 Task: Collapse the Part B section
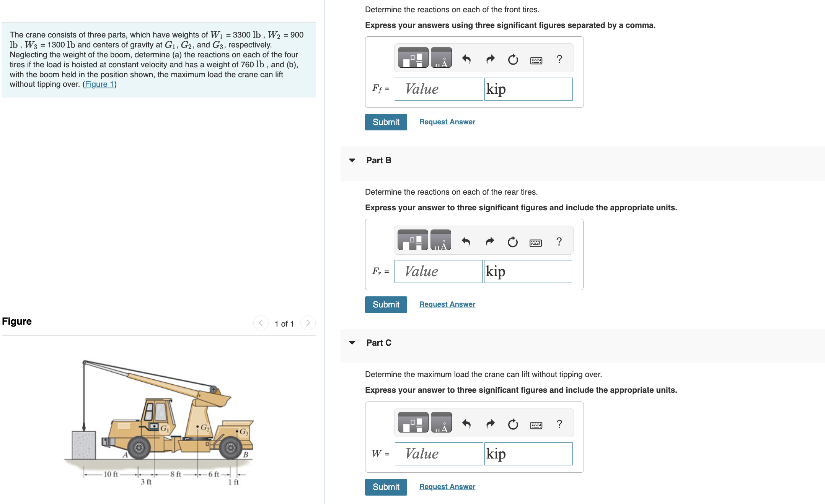[352, 160]
